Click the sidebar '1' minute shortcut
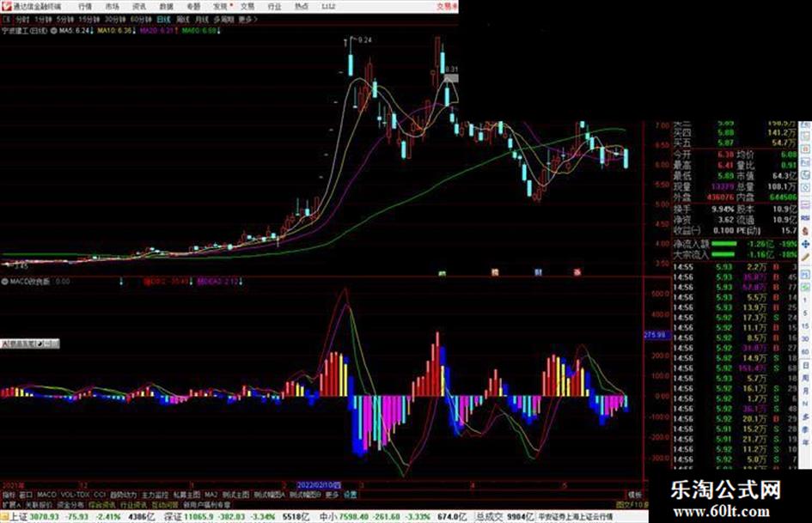The image size is (812, 523). (x=805, y=301)
